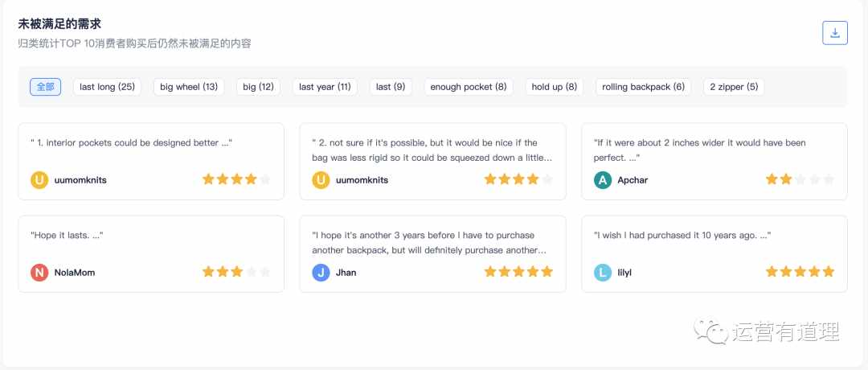Select the 全部 filter tag
This screenshot has height=370, width=868.
point(45,87)
